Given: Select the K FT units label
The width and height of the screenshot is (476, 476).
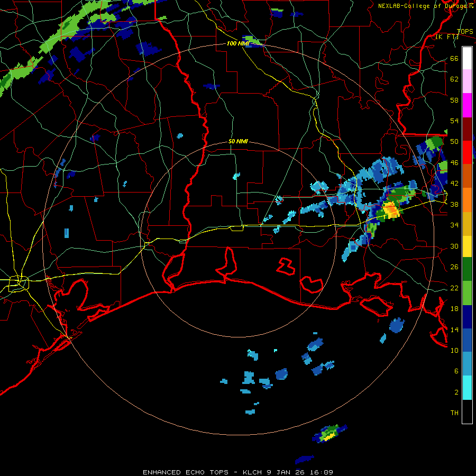Looking at the screenshot, I should [447, 36].
